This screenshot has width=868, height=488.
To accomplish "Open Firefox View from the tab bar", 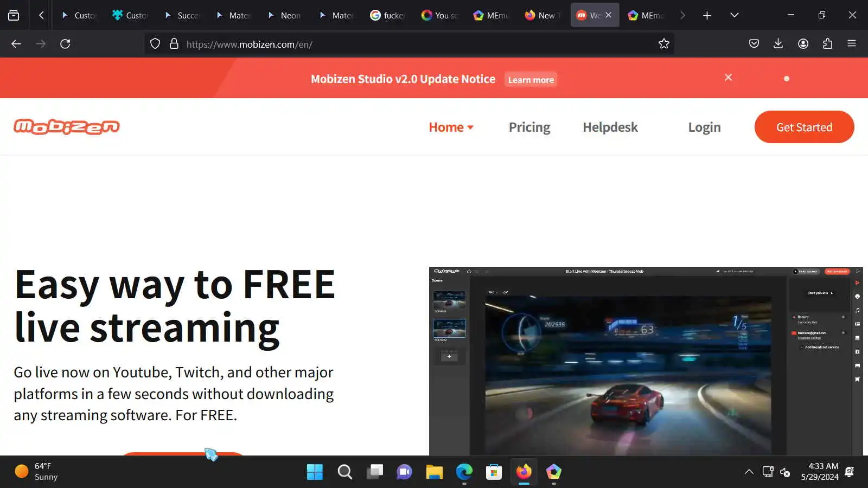I will [x=14, y=15].
